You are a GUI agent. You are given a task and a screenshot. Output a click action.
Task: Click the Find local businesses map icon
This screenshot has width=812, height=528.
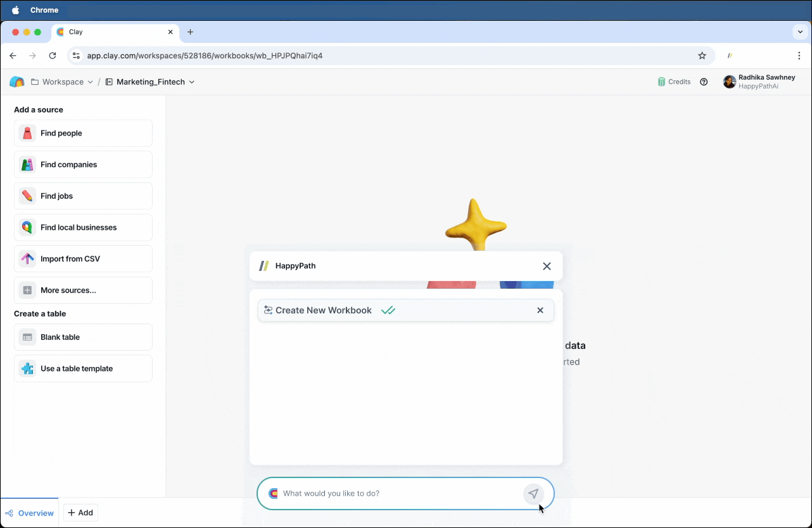pos(27,227)
